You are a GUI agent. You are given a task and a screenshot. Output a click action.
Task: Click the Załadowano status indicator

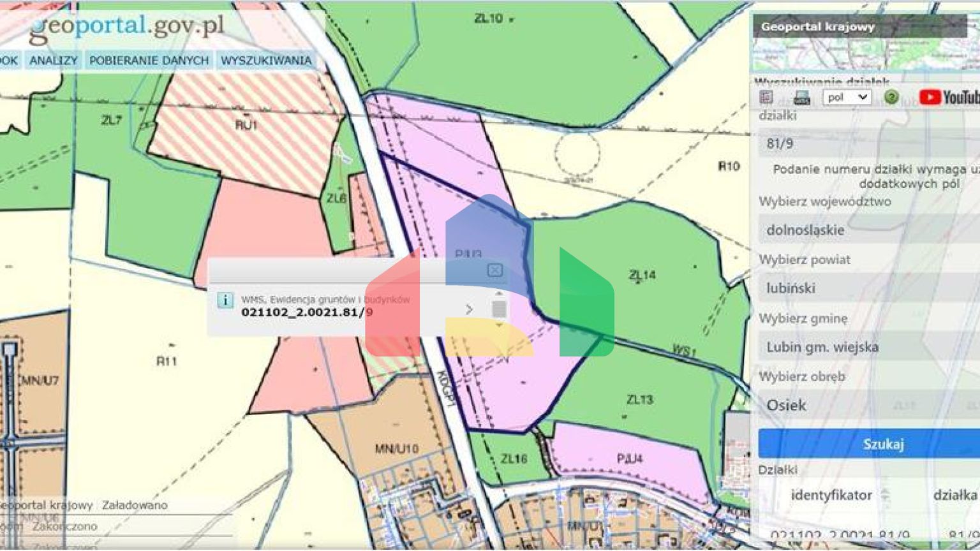(x=135, y=504)
